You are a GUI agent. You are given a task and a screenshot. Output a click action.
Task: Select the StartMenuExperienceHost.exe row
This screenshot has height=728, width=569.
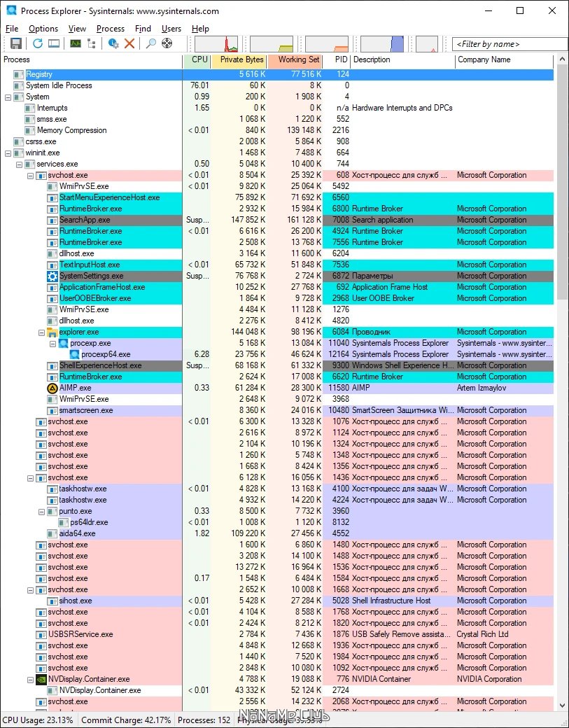tap(277, 198)
